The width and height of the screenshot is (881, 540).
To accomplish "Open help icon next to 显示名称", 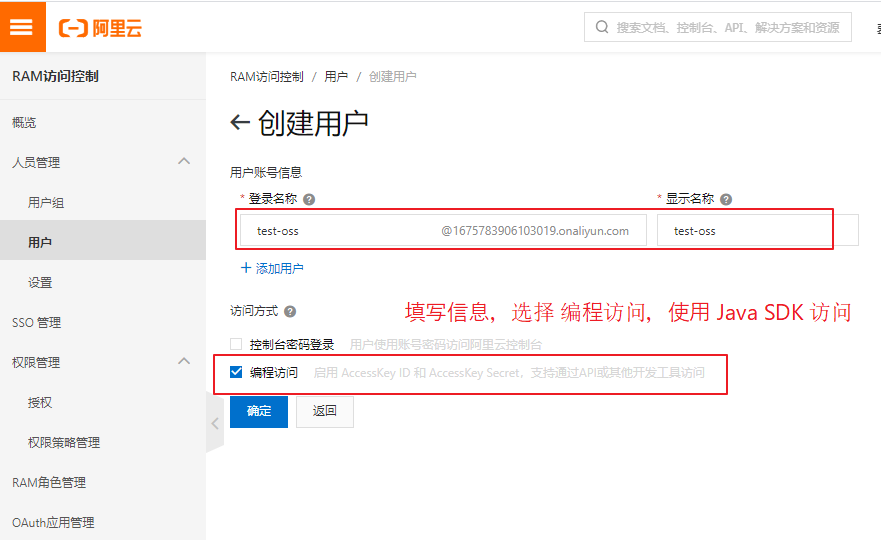I will 726,199.
